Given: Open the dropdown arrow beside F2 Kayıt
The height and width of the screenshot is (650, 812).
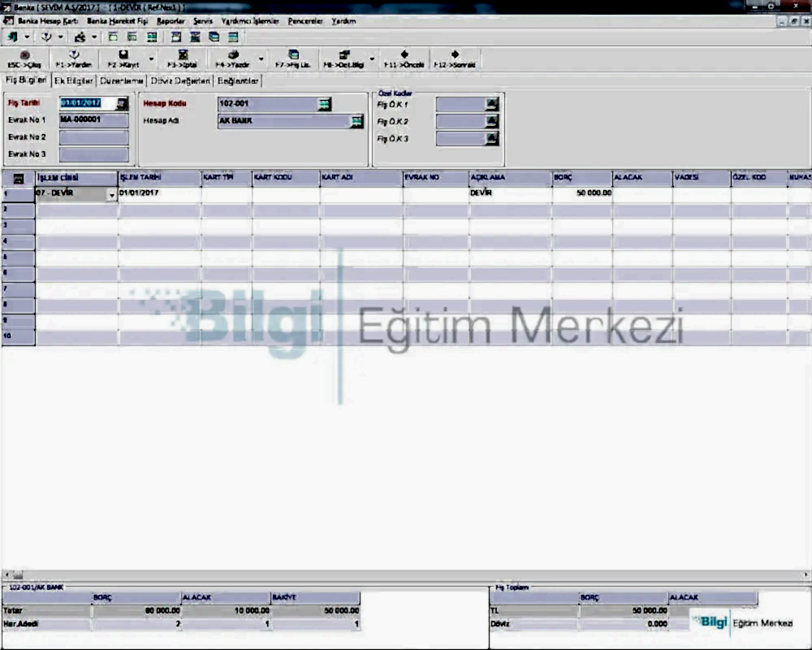Looking at the screenshot, I should 151,58.
